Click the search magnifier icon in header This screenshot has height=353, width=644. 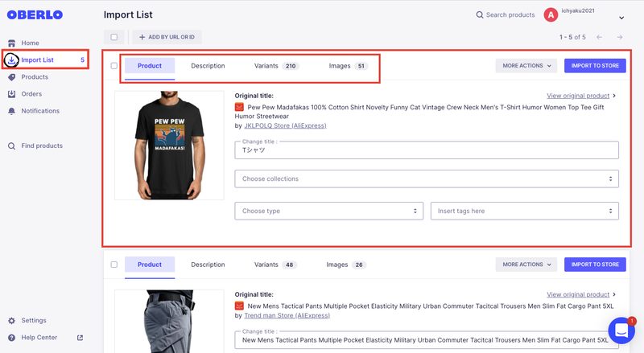coord(479,14)
